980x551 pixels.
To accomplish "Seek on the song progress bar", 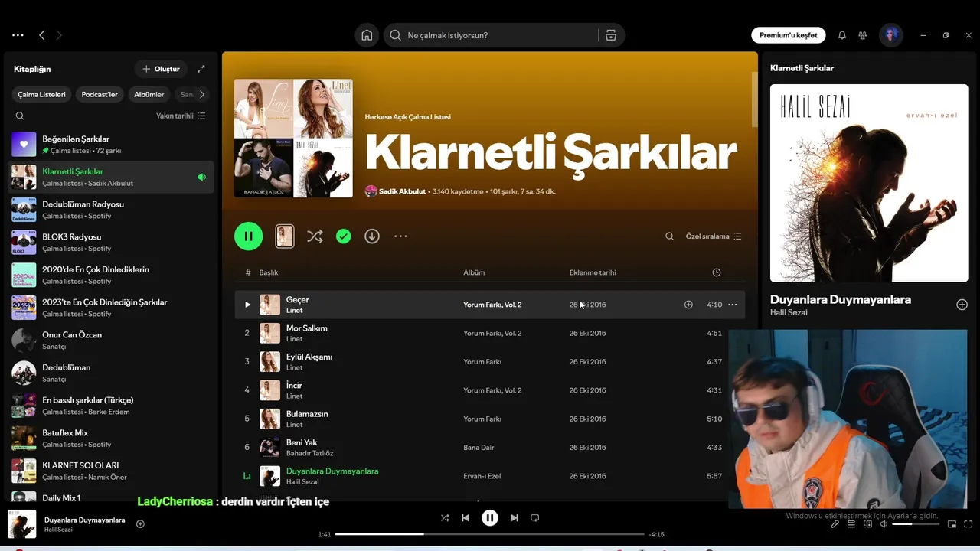I will click(x=490, y=534).
